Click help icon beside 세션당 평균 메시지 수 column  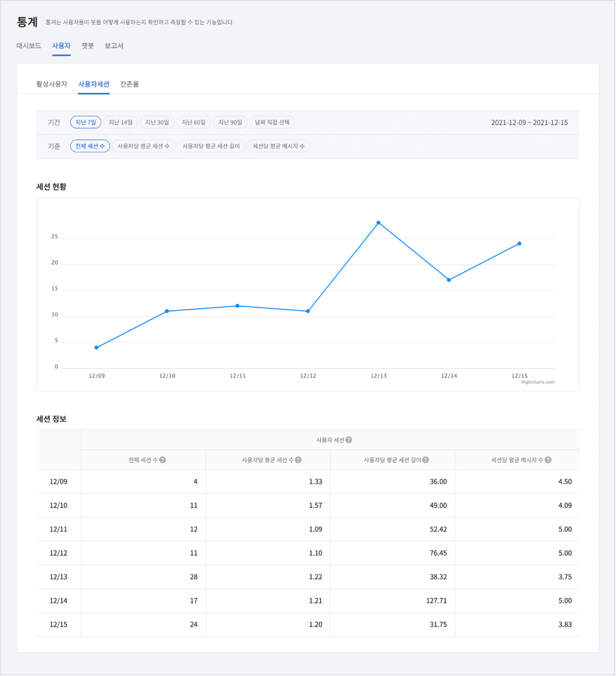click(x=548, y=460)
